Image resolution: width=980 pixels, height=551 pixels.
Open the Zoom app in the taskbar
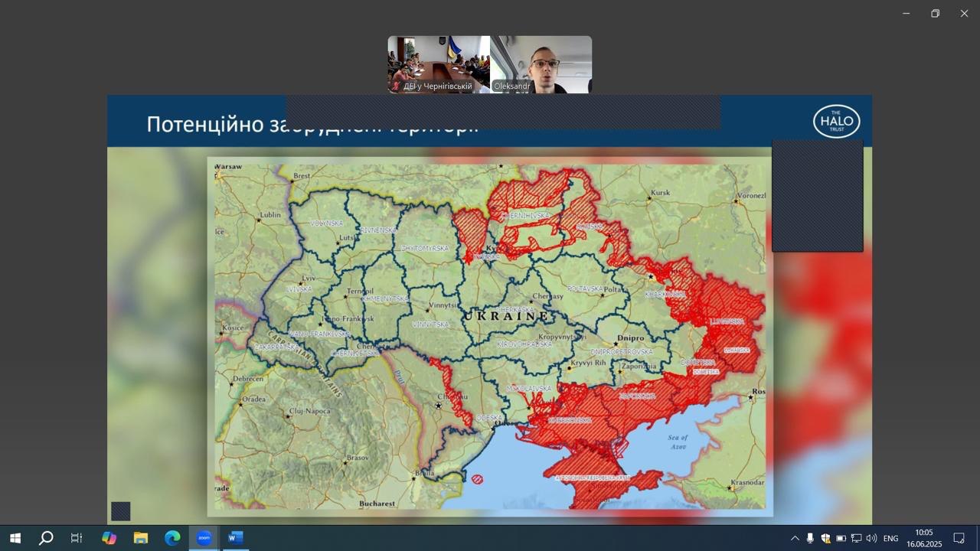(204, 538)
